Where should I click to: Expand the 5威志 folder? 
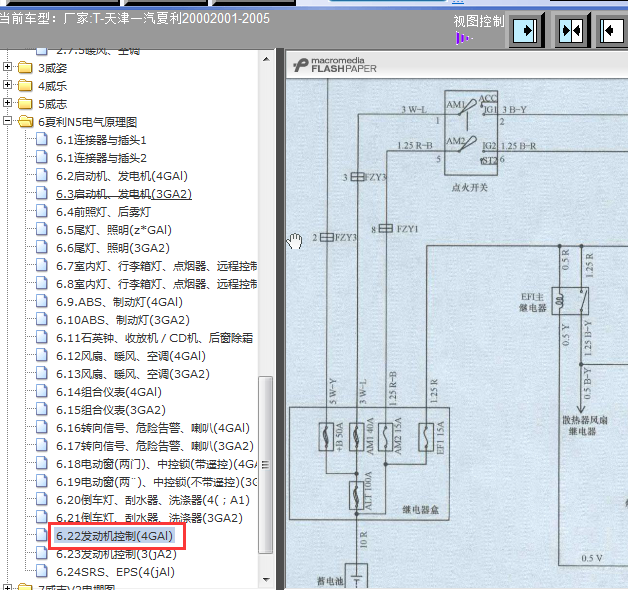pos(7,103)
